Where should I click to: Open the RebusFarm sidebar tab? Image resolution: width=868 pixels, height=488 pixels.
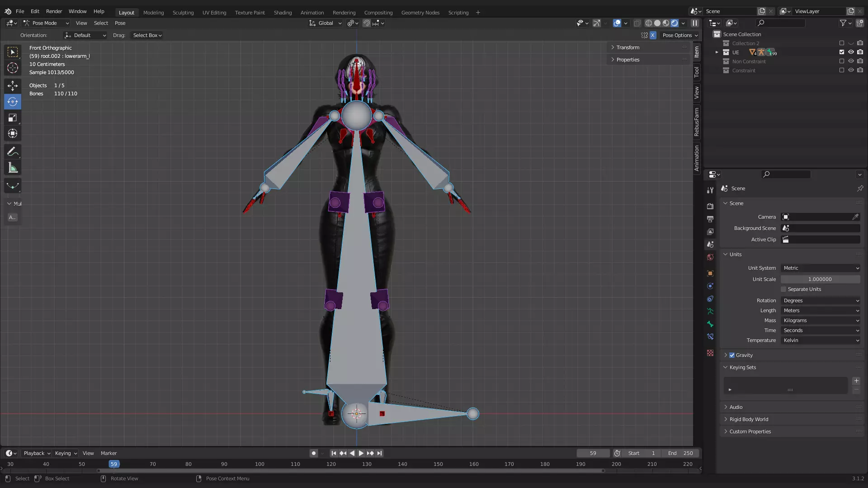(697, 122)
